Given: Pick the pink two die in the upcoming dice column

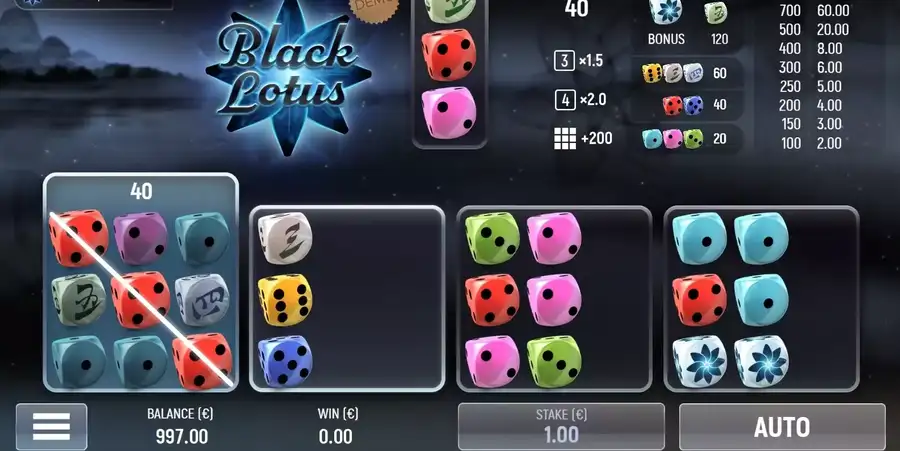Looking at the screenshot, I should point(449,112).
